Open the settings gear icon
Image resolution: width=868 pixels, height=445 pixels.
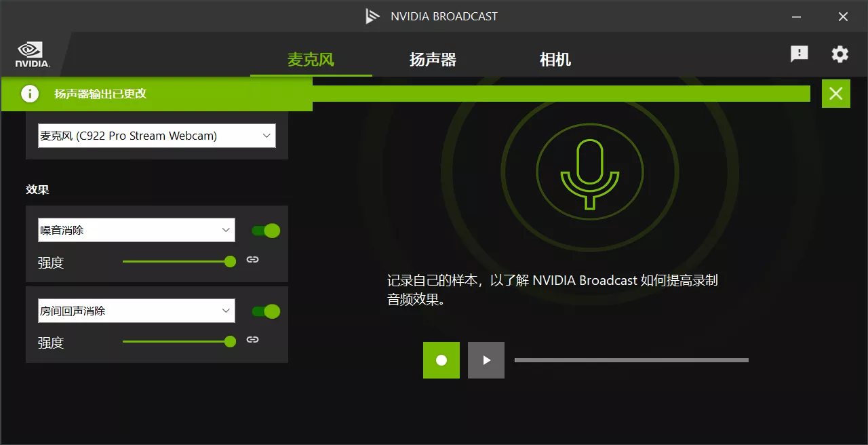(x=840, y=54)
